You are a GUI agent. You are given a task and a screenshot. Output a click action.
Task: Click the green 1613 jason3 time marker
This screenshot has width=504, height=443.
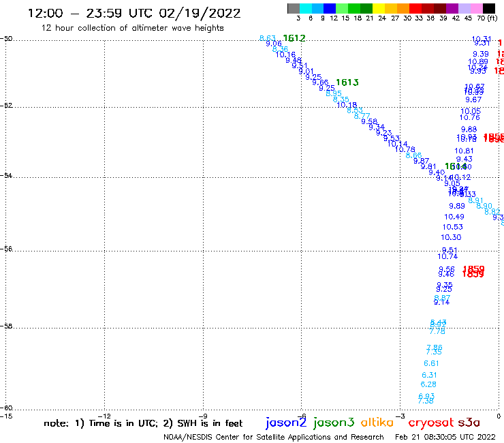[x=347, y=82]
